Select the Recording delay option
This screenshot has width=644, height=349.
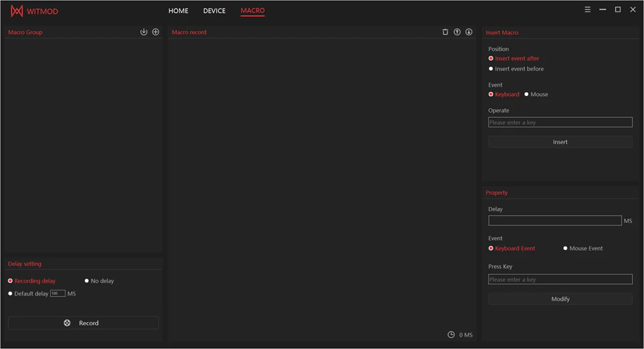pos(10,281)
